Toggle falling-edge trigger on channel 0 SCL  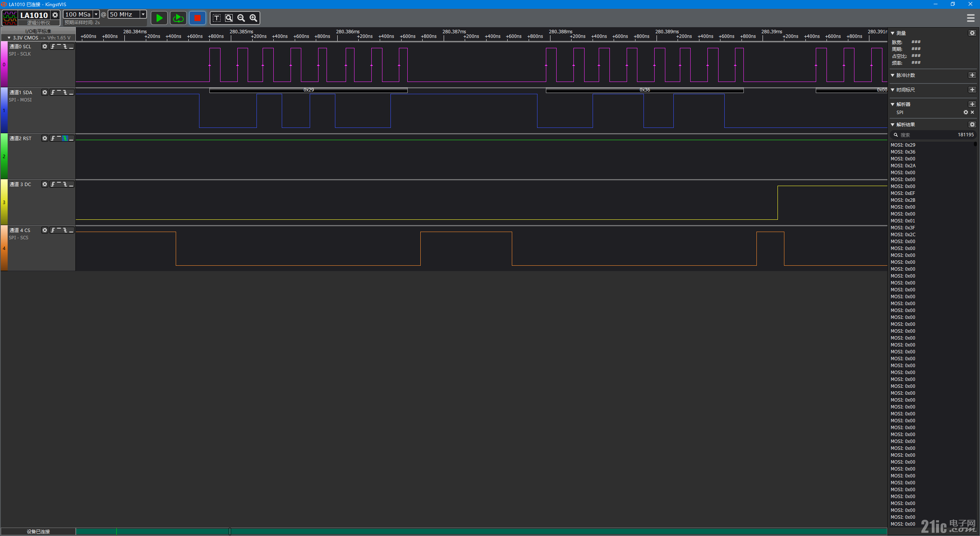tap(65, 46)
